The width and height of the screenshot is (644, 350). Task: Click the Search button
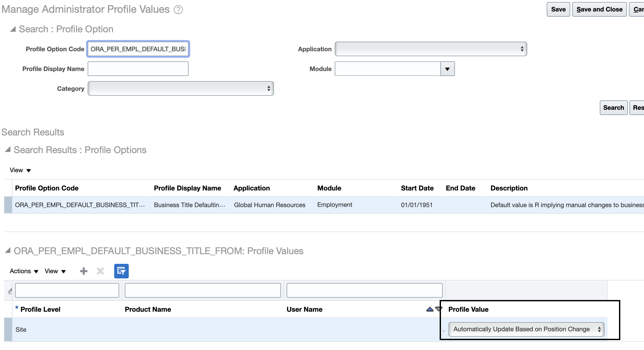coord(614,108)
